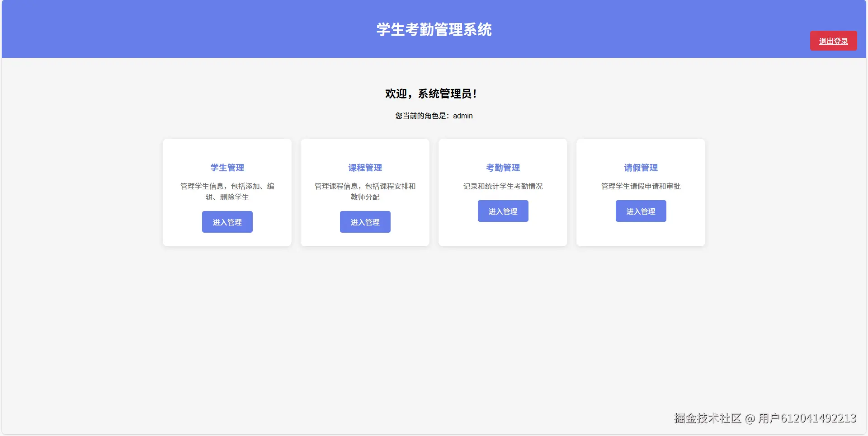Enter 学生管理 via its 进入管理 button

[x=227, y=222]
